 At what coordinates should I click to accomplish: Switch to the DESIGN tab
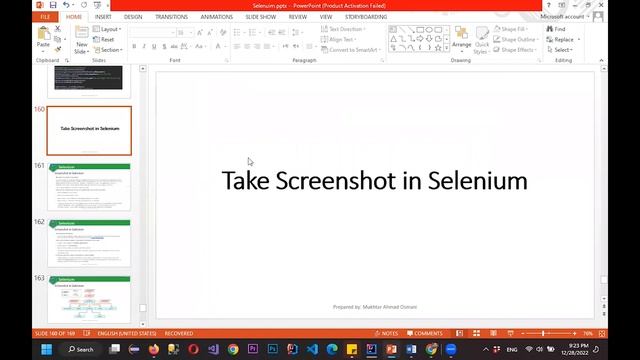click(133, 17)
